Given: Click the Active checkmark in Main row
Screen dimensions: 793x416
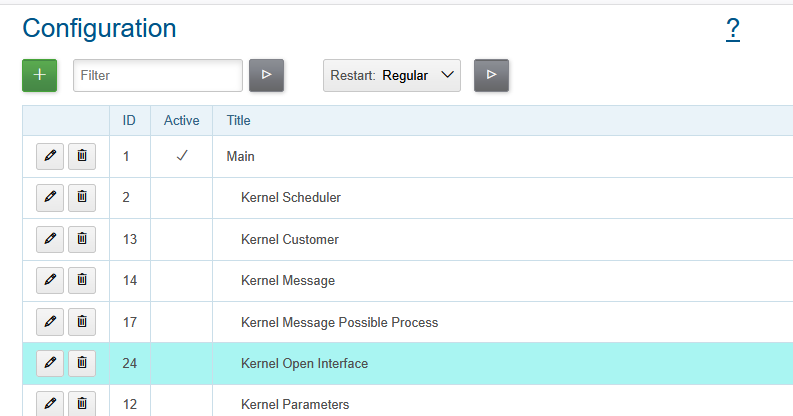Looking at the screenshot, I should [x=181, y=157].
